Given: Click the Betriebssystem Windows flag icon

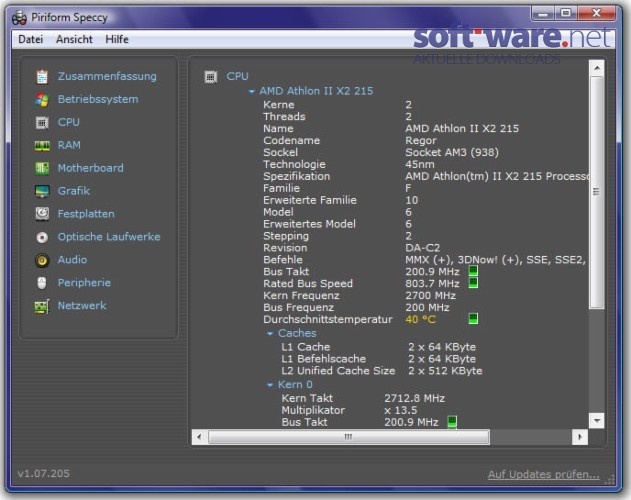Looking at the screenshot, I should (42, 99).
